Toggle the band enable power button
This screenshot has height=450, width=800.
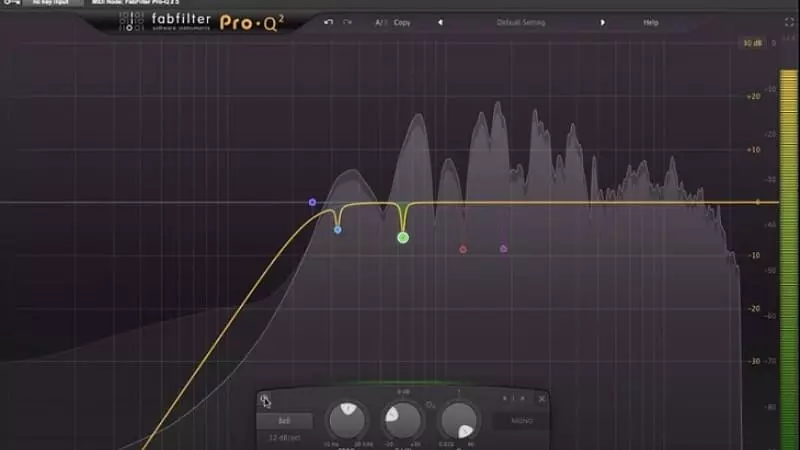click(264, 399)
